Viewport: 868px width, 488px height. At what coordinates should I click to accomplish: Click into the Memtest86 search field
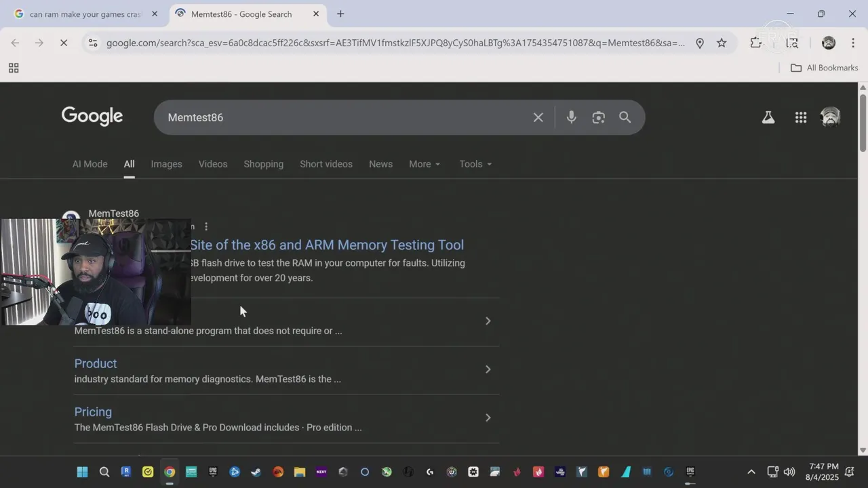click(346, 117)
